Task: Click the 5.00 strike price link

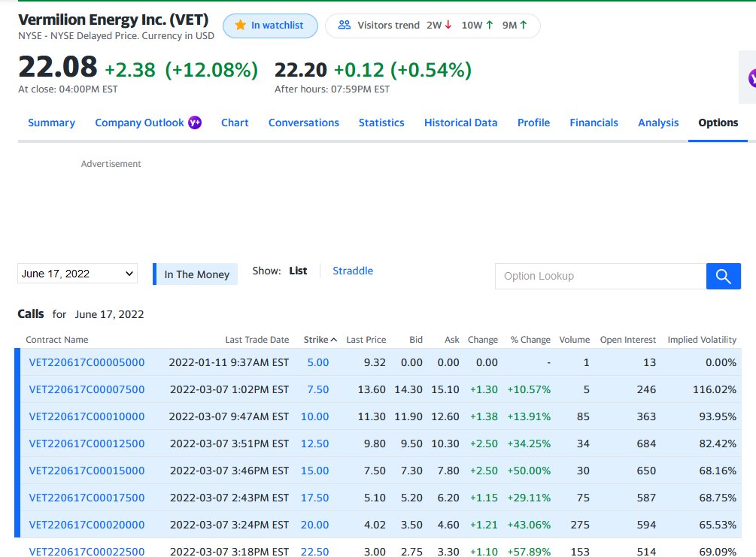Action: pyautogui.click(x=318, y=362)
